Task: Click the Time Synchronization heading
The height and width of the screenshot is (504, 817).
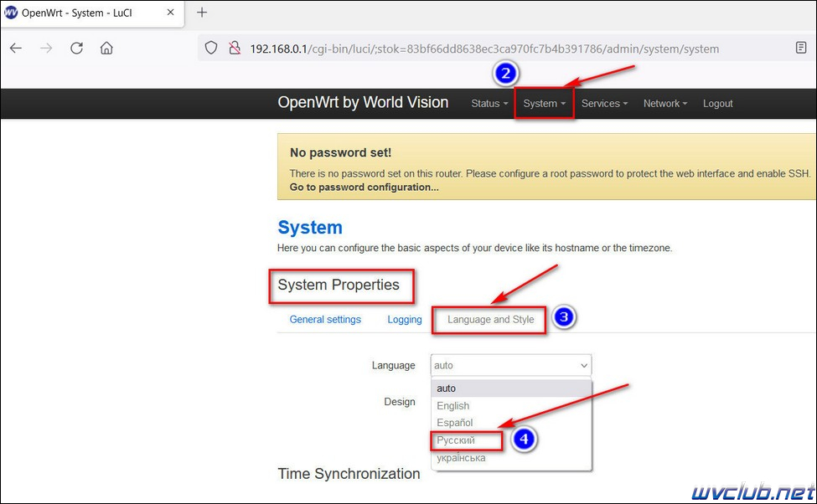Action: [x=349, y=474]
